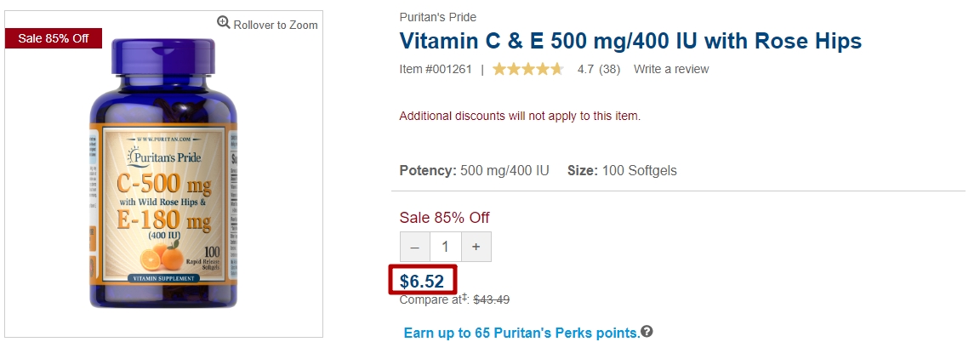Click the crossed-out $43.49 compare price
The width and height of the screenshot is (980, 342).
click(x=491, y=300)
